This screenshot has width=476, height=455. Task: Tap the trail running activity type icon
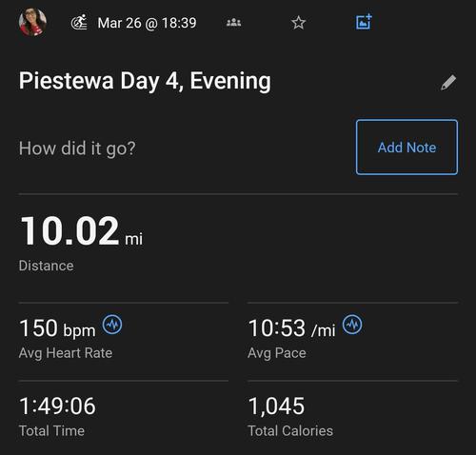tap(79, 23)
